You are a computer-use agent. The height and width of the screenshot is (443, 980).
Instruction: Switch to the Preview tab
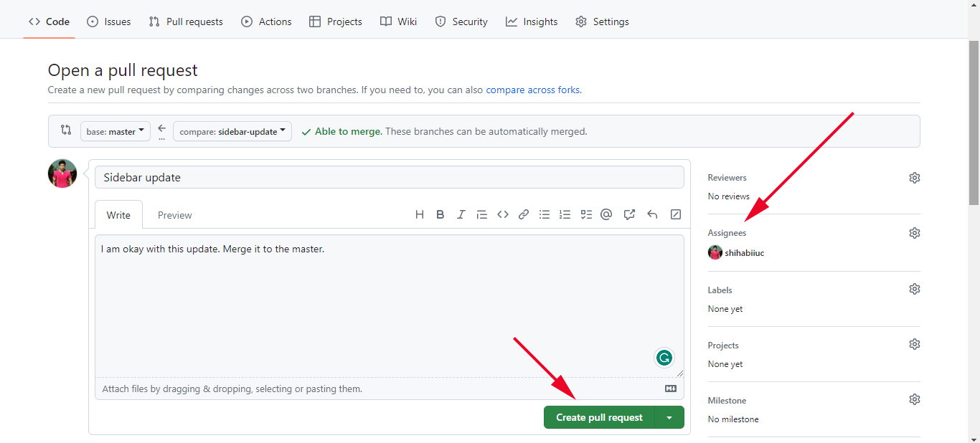click(174, 214)
